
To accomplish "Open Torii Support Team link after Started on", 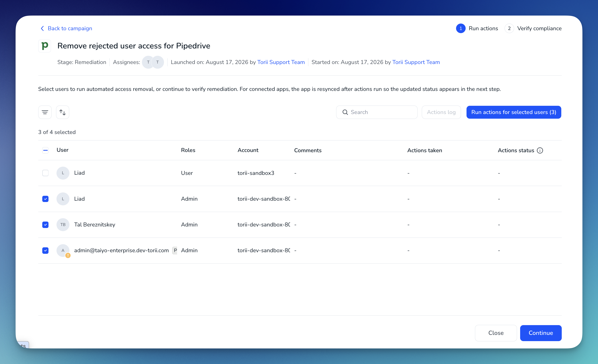I will [x=416, y=62].
